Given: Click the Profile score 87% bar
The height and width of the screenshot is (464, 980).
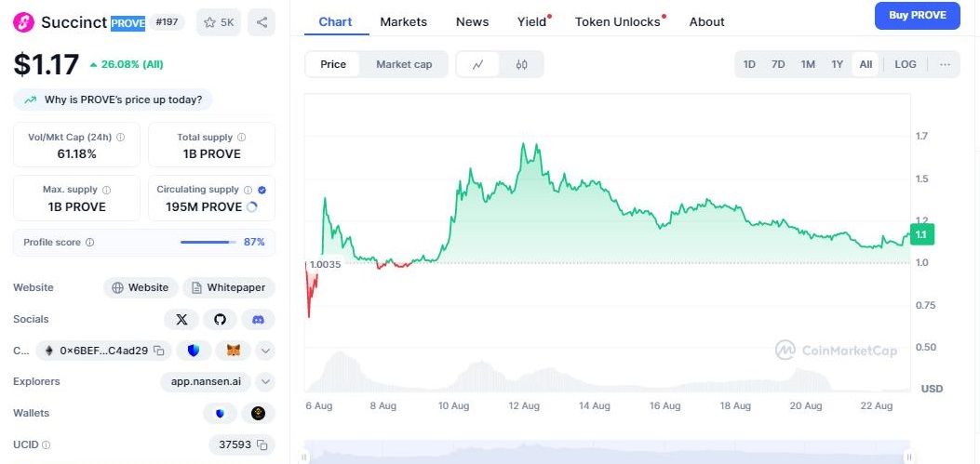Looking at the screenshot, I should click(x=208, y=243).
